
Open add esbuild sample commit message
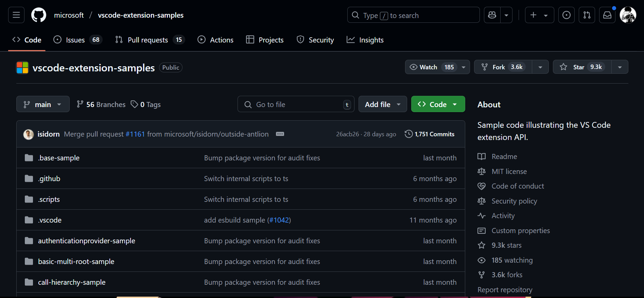click(x=234, y=220)
